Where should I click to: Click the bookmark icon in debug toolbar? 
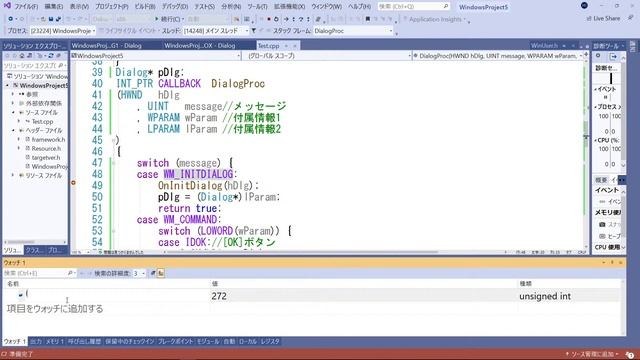[x=368, y=19]
